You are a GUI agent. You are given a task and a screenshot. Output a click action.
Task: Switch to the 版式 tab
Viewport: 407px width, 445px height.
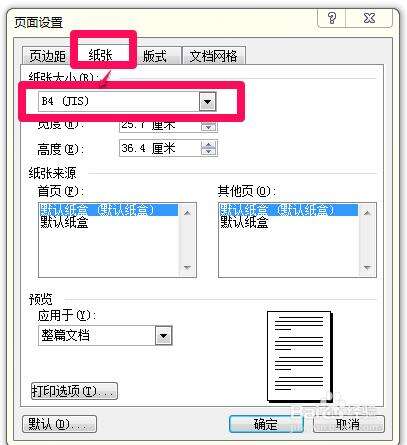click(155, 56)
